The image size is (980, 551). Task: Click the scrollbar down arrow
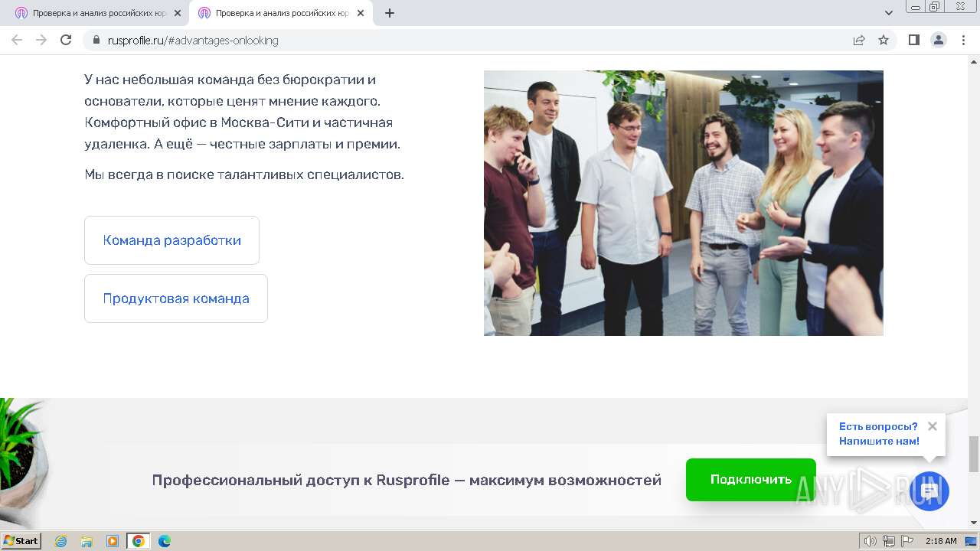(974, 523)
